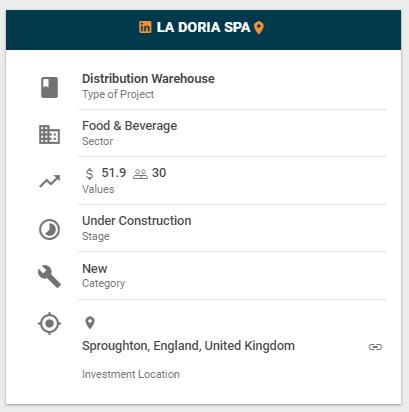
Task: Open the LinkedIn icon in the header
Action: 145,27
